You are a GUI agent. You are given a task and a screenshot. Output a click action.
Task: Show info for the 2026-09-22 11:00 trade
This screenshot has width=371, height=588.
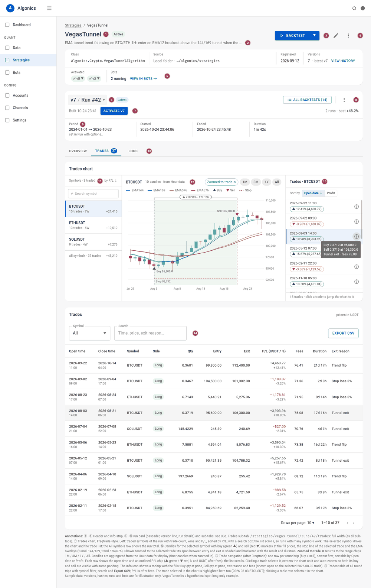[357, 207]
